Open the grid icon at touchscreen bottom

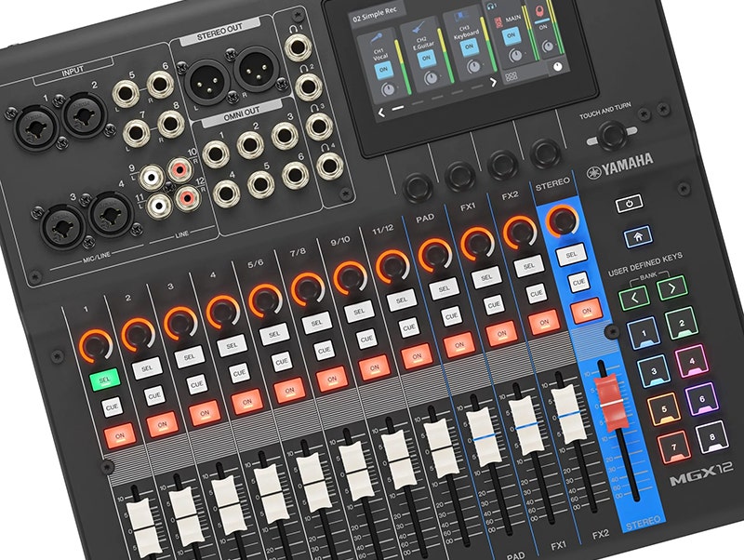(511, 76)
